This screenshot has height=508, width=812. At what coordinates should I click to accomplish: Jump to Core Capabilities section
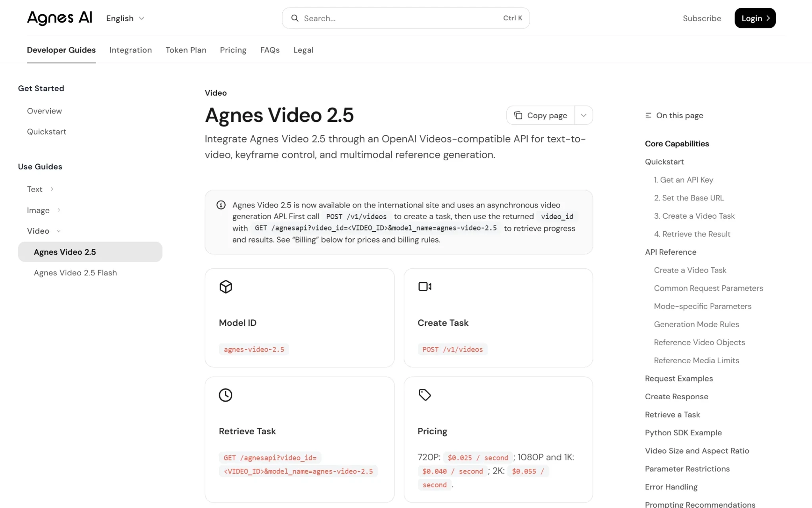(x=677, y=144)
